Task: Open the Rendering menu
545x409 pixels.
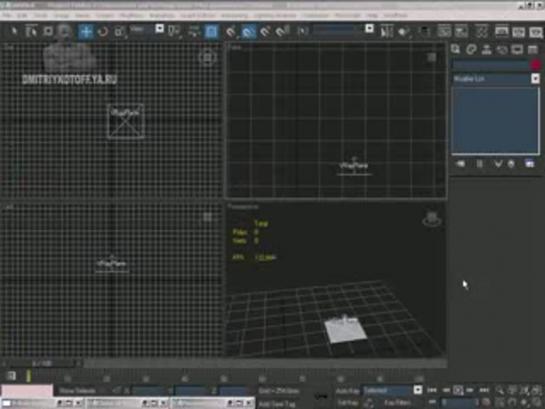Action: pyautogui.click(x=235, y=16)
